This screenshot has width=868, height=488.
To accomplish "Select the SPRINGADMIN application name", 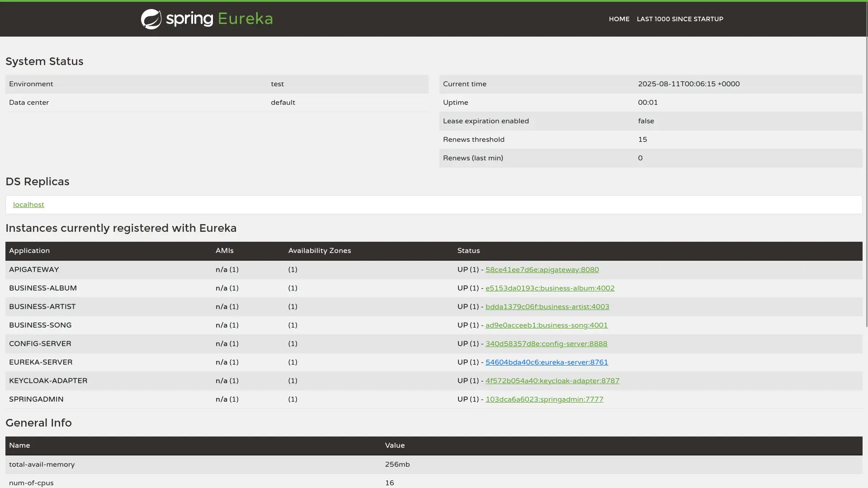I will (x=36, y=399).
